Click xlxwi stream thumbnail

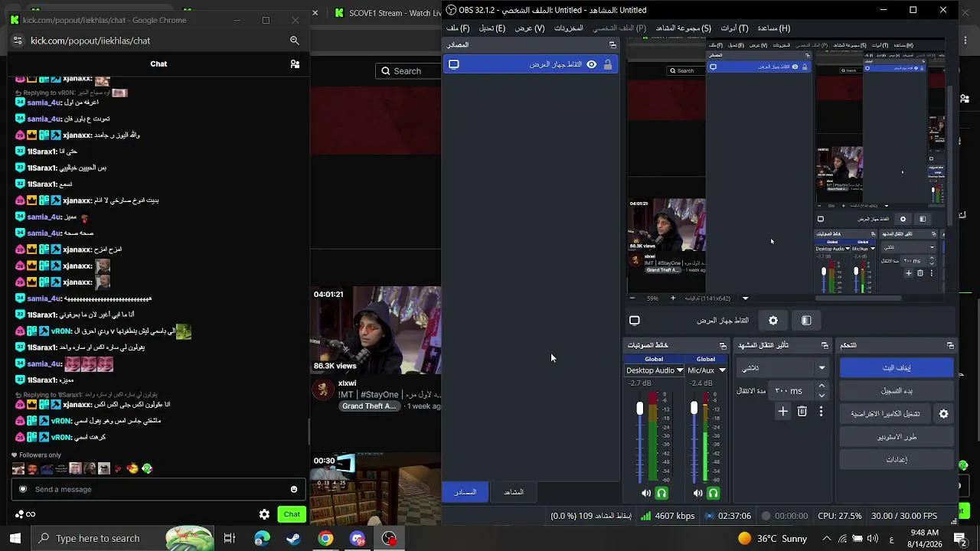tap(376, 331)
